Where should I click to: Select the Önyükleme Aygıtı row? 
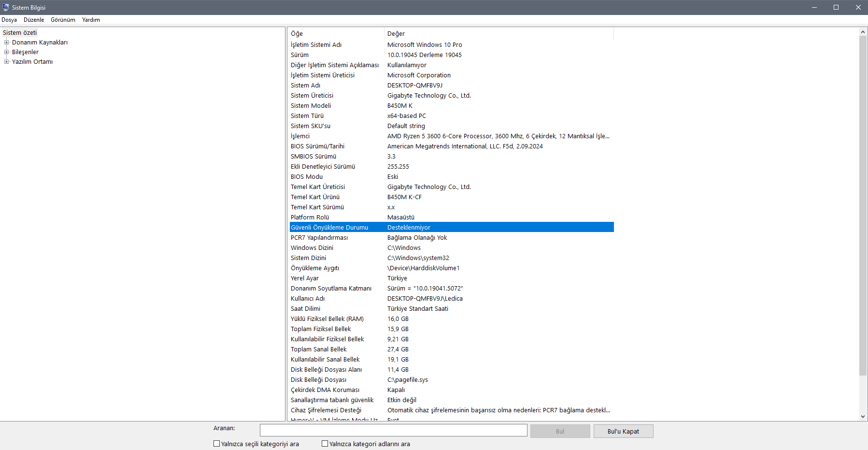pyautogui.click(x=452, y=268)
